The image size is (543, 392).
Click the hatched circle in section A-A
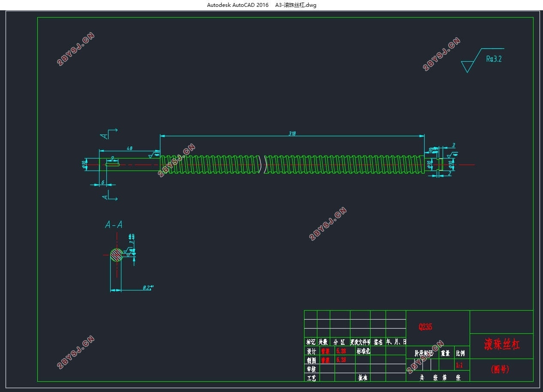[x=116, y=255]
